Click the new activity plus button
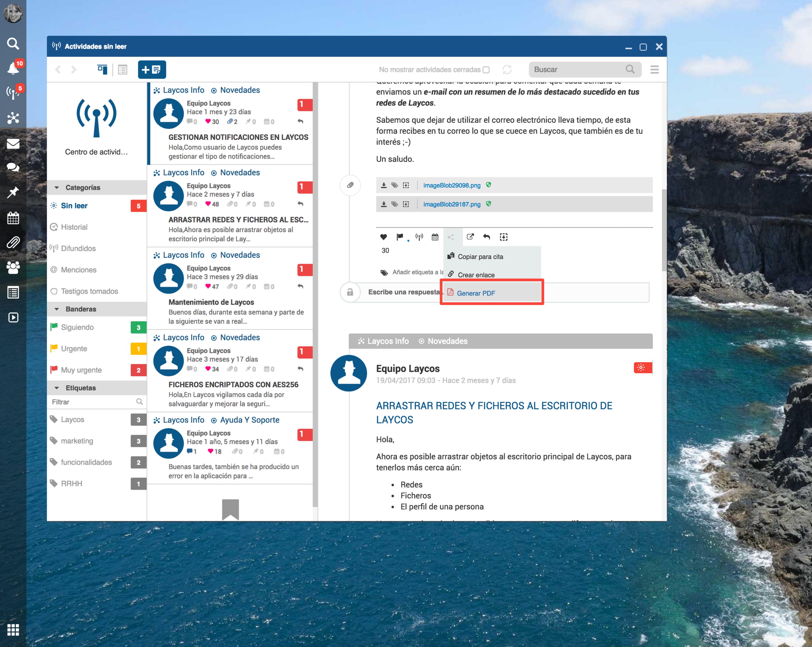 [152, 69]
